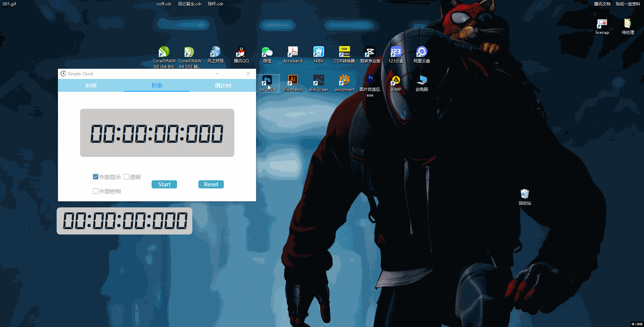
Task: Close the Simple Clock window
Action: [248, 74]
